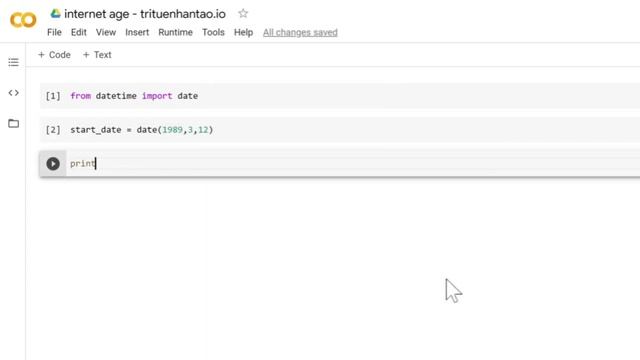This screenshot has width=640, height=360.
Task: Click the Colab logo icon
Action: (x=23, y=20)
